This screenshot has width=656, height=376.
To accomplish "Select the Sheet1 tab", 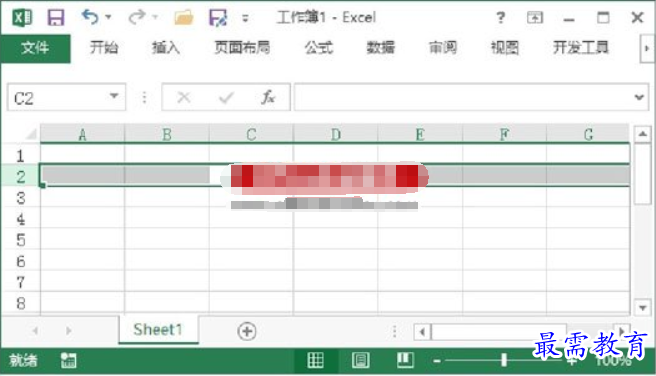I will pos(158,330).
